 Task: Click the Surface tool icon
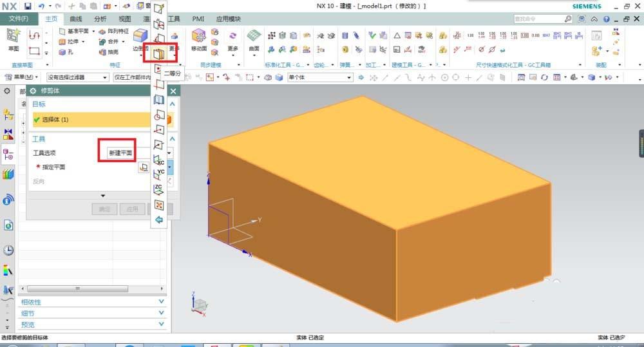click(x=254, y=37)
